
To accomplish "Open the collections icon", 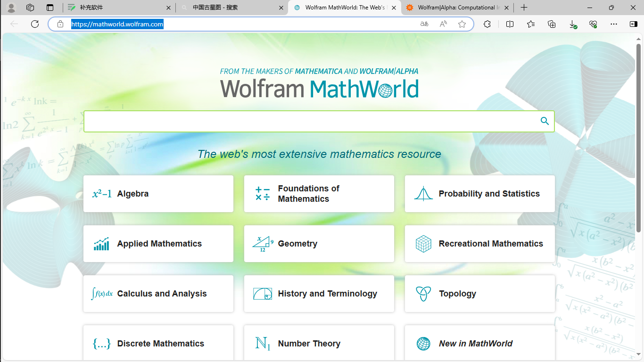I will click(x=552, y=24).
